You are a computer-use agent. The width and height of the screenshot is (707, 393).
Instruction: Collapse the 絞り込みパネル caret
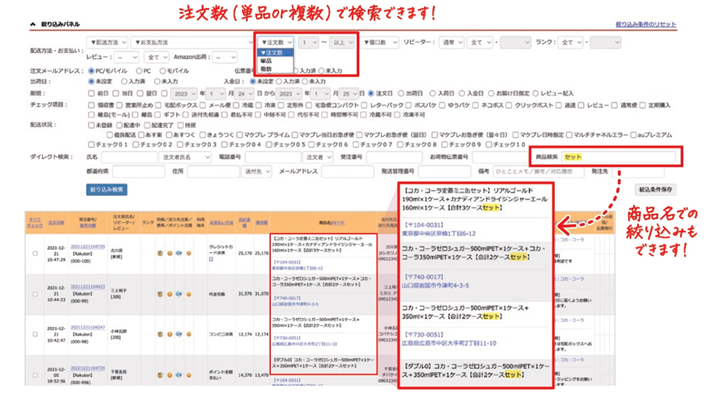(x=33, y=24)
